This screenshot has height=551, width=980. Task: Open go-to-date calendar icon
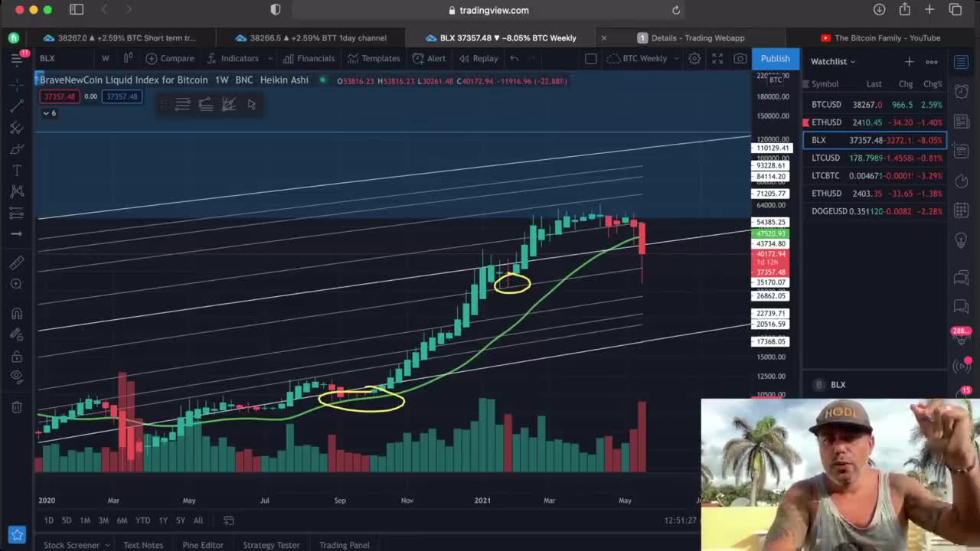[x=228, y=520]
